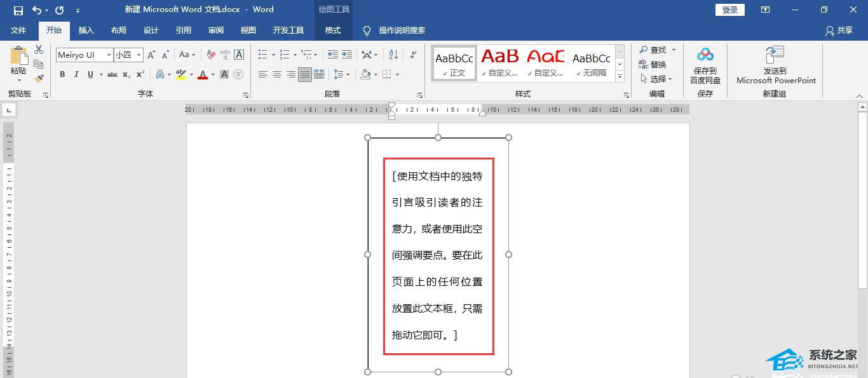Screen dimensions: 868x378
Task: Open the Font dialog launcher
Action: (x=246, y=95)
